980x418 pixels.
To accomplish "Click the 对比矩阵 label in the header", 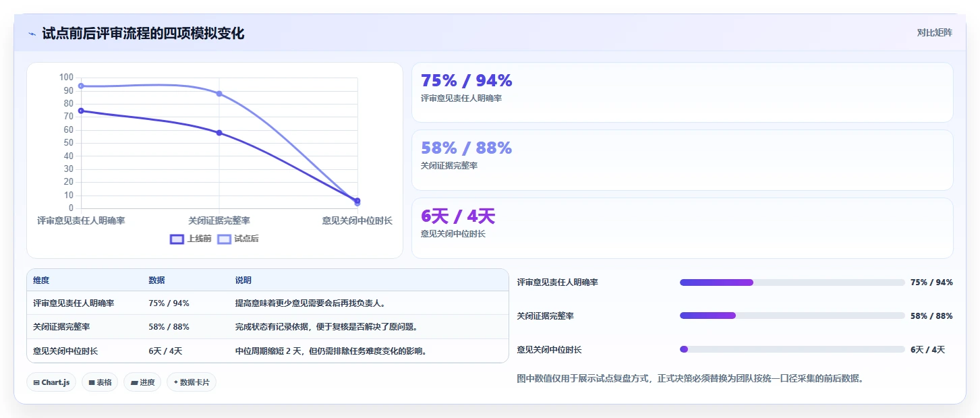I will pyautogui.click(x=935, y=32).
